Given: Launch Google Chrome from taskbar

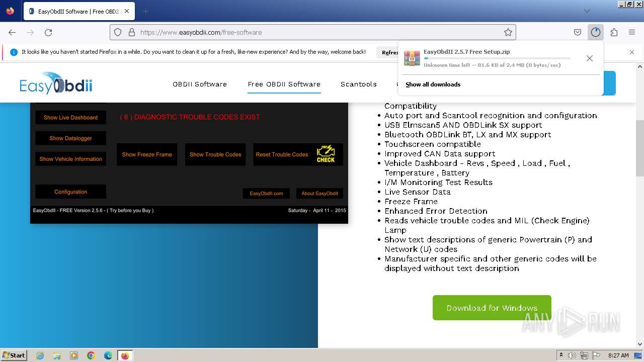Looking at the screenshot, I should pos(91,355).
